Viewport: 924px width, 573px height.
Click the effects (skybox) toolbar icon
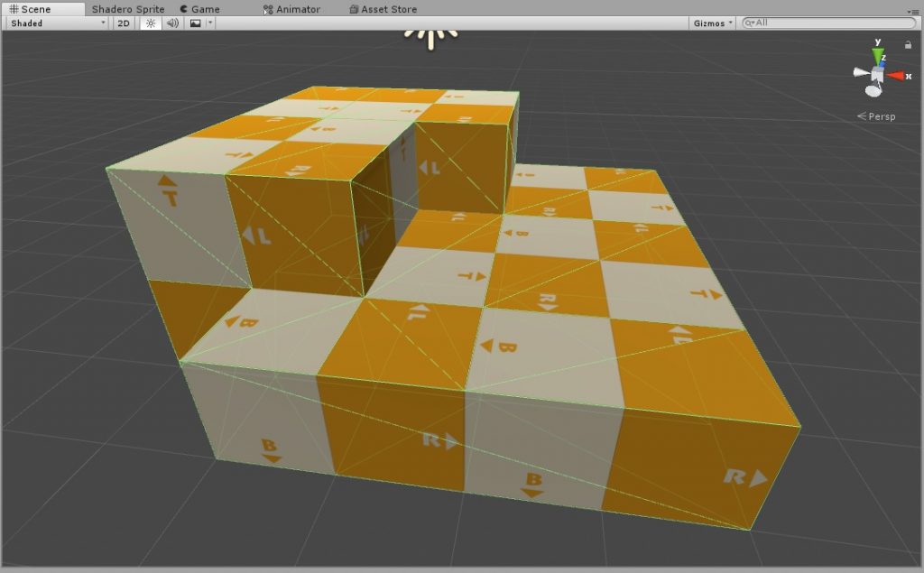(x=195, y=23)
